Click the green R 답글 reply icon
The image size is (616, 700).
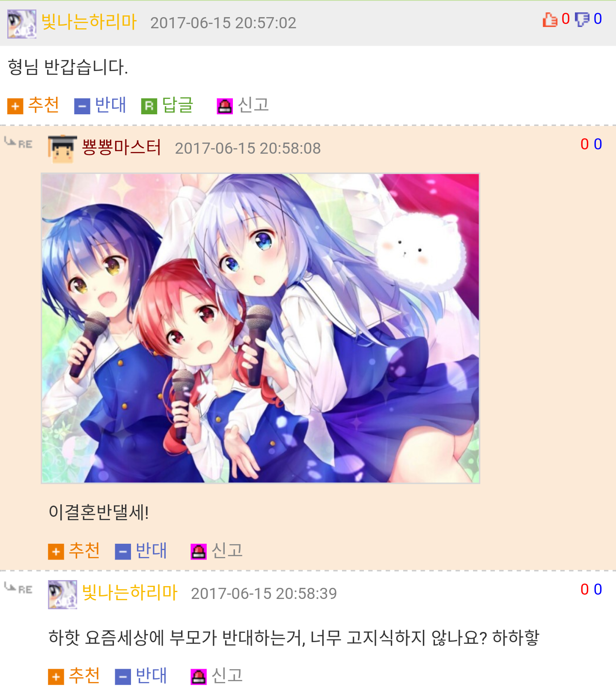click(x=149, y=106)
